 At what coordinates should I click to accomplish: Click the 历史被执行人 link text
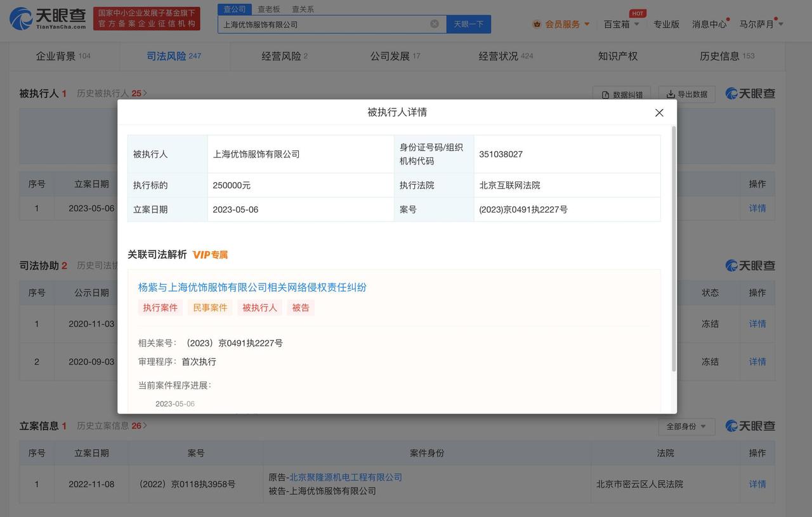click(102, 93)
